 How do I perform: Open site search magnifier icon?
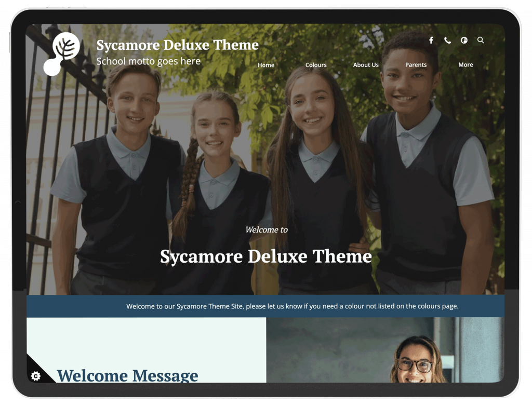(x=481, y=40)
